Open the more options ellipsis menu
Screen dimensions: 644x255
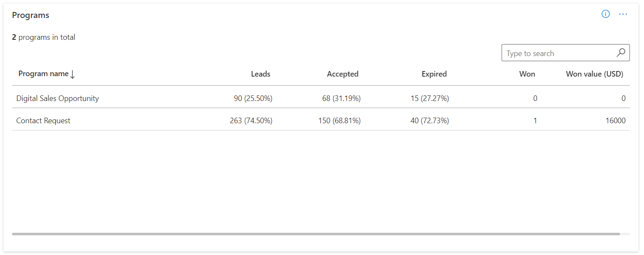(623, 14)
